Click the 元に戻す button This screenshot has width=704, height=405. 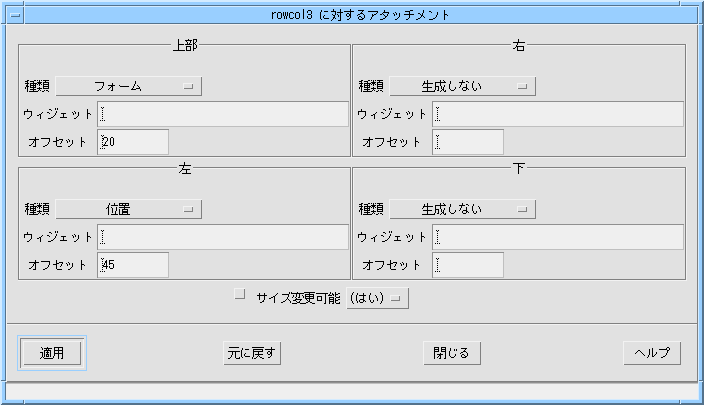click(x=252, y=353)
